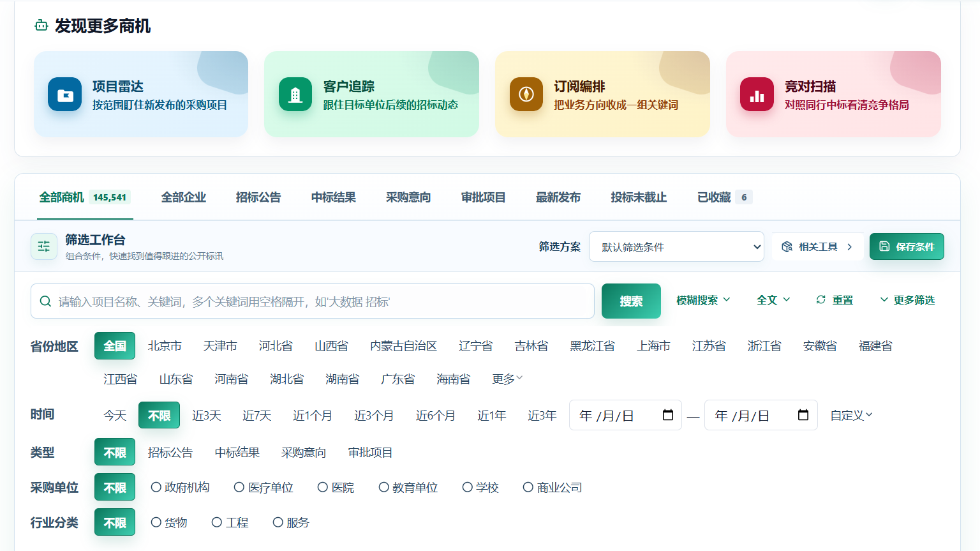Click the 竞对扫描 bar chart icon
The image size is (980, 551).
pyautogui.click(x=757, y=94)
